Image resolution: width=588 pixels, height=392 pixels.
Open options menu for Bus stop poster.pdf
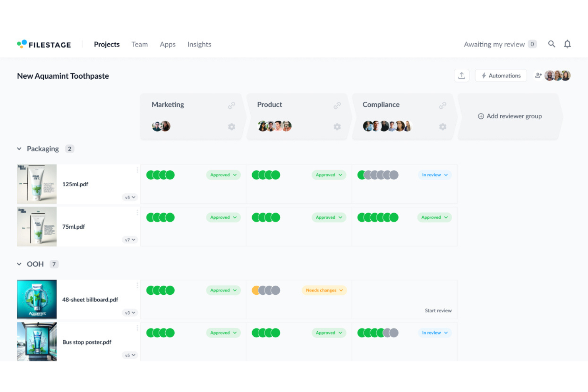[137, 328]
